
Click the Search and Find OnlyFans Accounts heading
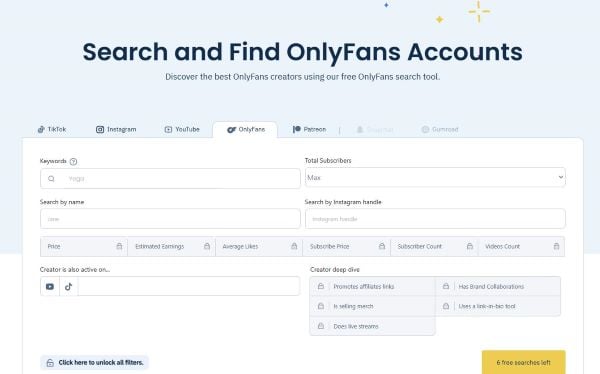[x=302, y=52]
